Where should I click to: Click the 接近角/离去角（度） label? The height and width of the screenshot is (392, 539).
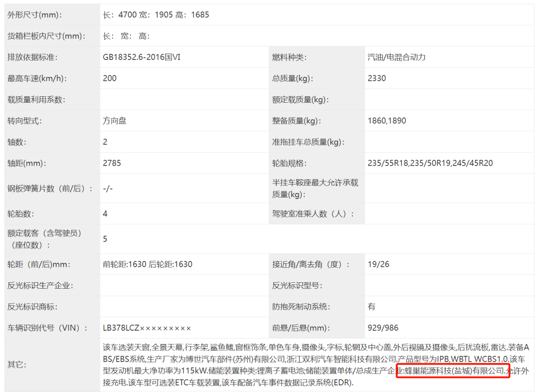[311, 264]
